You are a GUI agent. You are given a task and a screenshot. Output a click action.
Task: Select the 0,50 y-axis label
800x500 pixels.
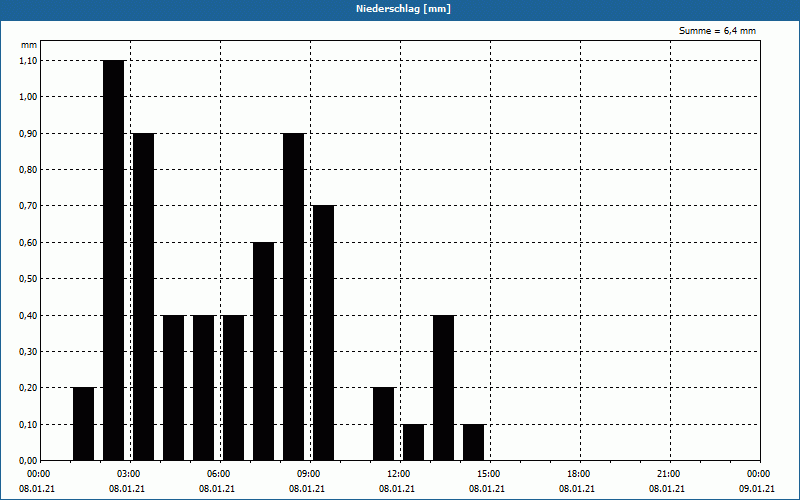pyautogui.click(x=28, y=279)
